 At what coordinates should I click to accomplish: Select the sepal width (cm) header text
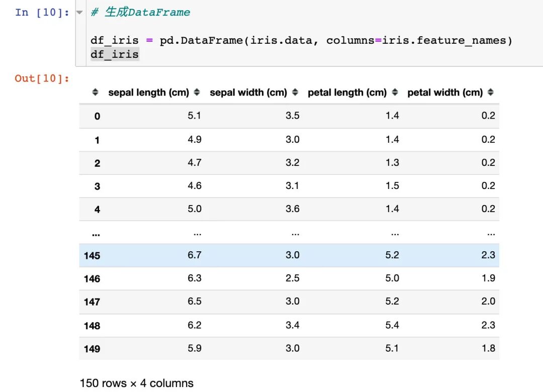(x=248, y=92)
